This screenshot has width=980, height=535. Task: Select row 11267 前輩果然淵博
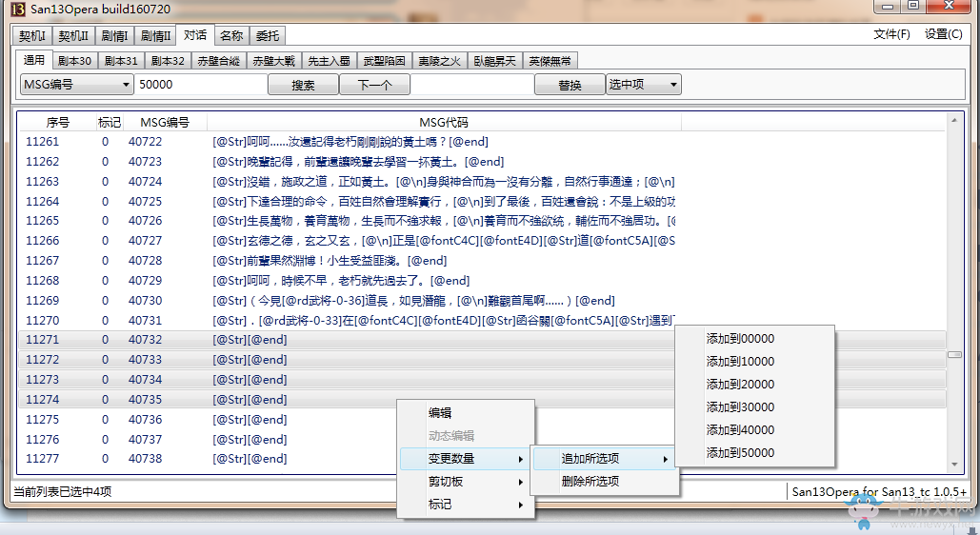point(482,261)
